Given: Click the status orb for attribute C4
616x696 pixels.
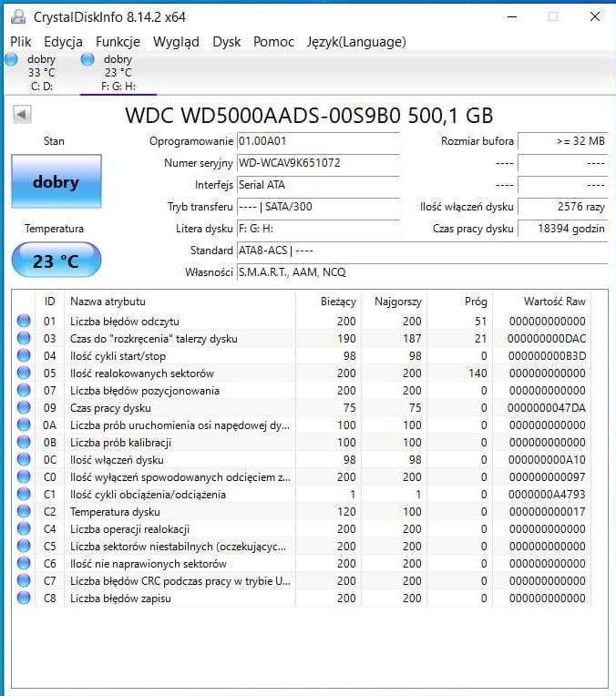Looking at the screenshot, I should tap(24, 528).
